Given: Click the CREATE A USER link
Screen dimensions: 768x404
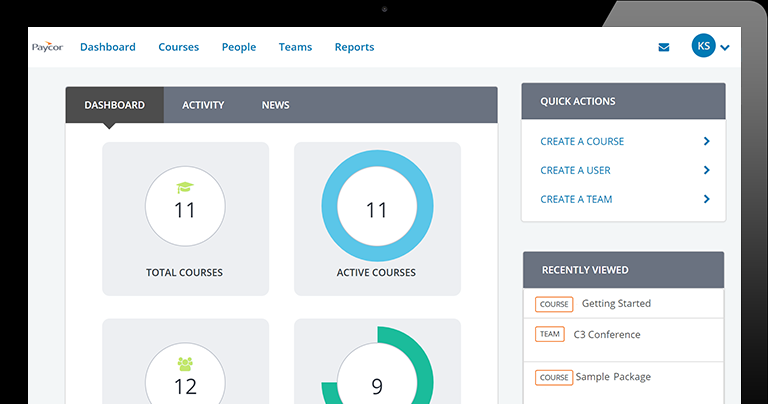Looking at the screenshot, I should (575, 170).
